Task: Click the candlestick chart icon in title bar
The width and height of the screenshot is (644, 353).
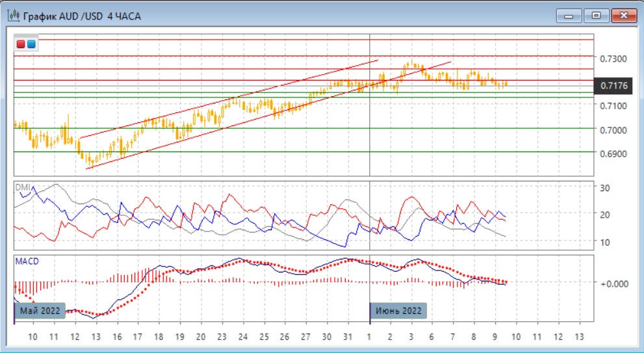Action: pos(12,16)
